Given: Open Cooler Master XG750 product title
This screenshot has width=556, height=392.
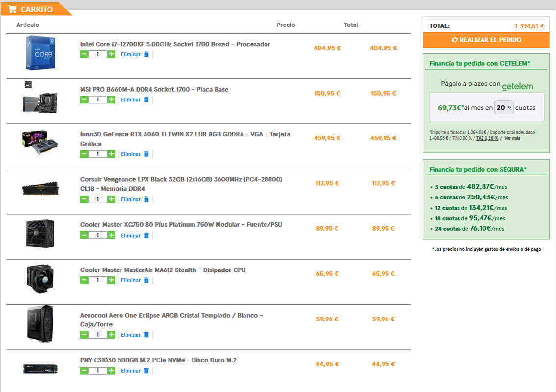Looking at the screenshot, I should point(181,224).
